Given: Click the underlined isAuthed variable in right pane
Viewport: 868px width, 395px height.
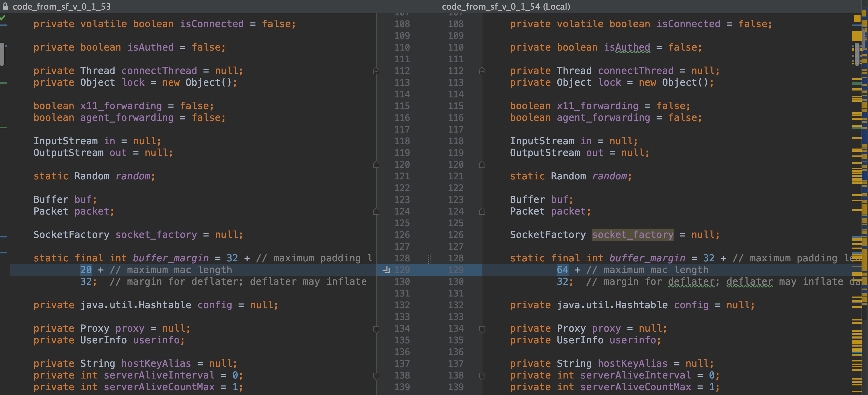Looking at the screenshot, I should (x=627, y=47).
